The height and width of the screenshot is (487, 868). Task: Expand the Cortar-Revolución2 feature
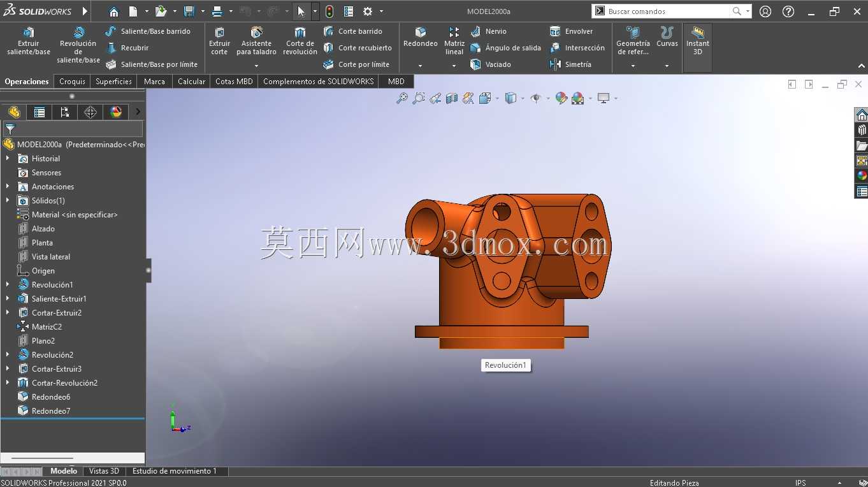click(x=8, y=383)
